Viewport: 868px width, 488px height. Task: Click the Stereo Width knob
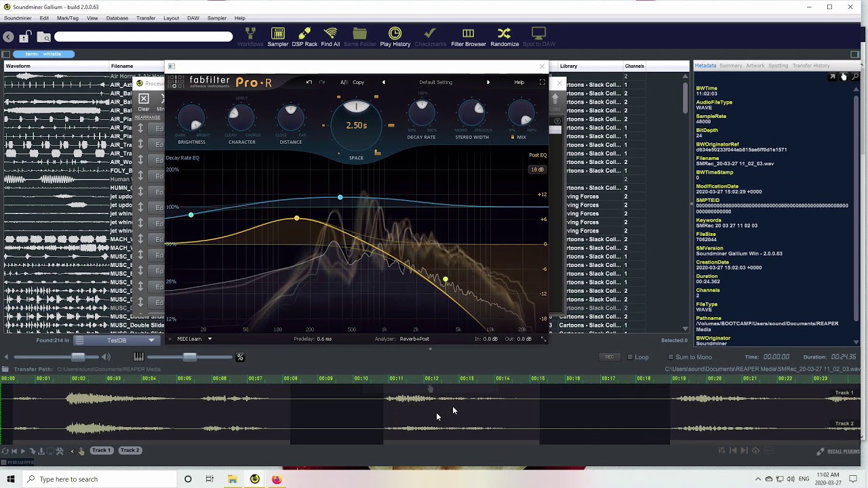tap(471, 114)
